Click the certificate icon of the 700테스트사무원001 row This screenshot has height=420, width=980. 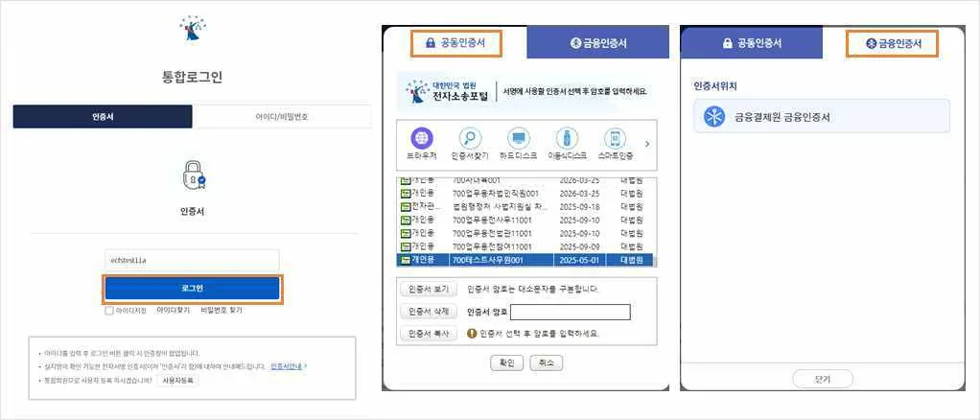click(405, 259)
